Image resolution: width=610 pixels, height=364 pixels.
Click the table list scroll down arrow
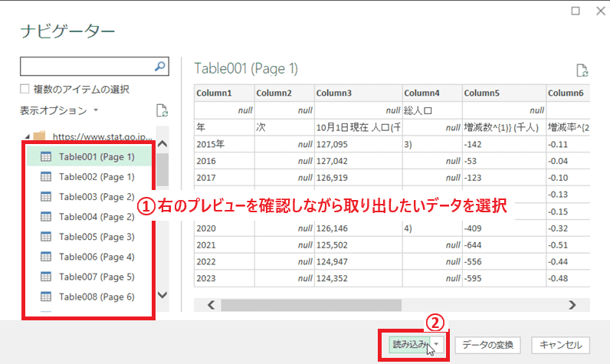162,294
